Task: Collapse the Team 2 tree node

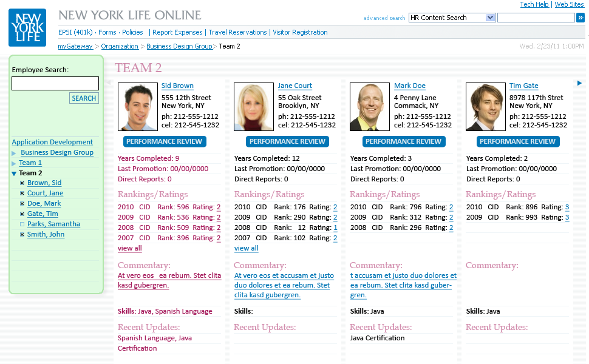Action: point(14,174)
